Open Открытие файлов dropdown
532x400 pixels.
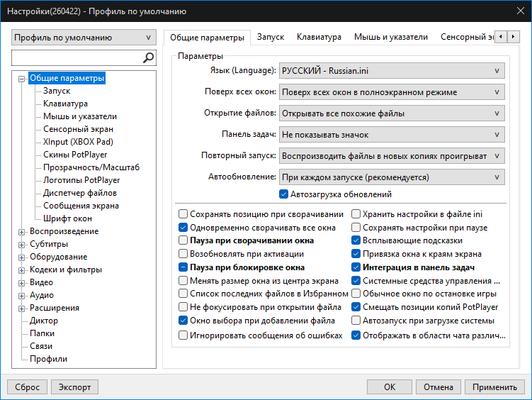[x=392, y=113]
